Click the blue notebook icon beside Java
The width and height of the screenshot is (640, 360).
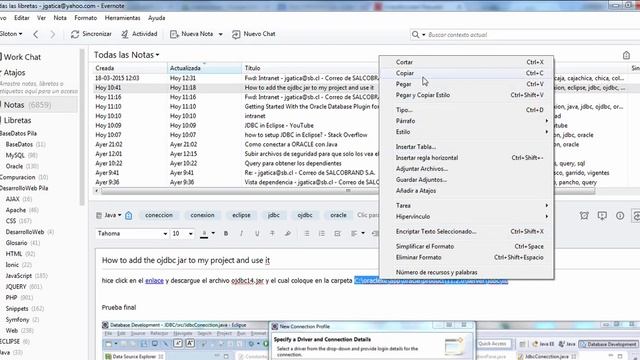click(x=129, y=215)
